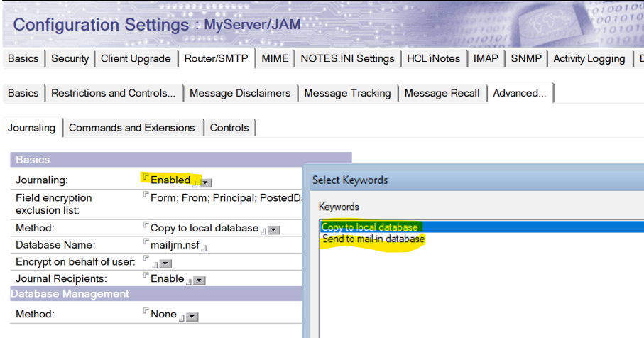Open the Encrypt on behalf of user dropdown
The image size is (644, 338).
pyautogui.click(x=165, y=263)
